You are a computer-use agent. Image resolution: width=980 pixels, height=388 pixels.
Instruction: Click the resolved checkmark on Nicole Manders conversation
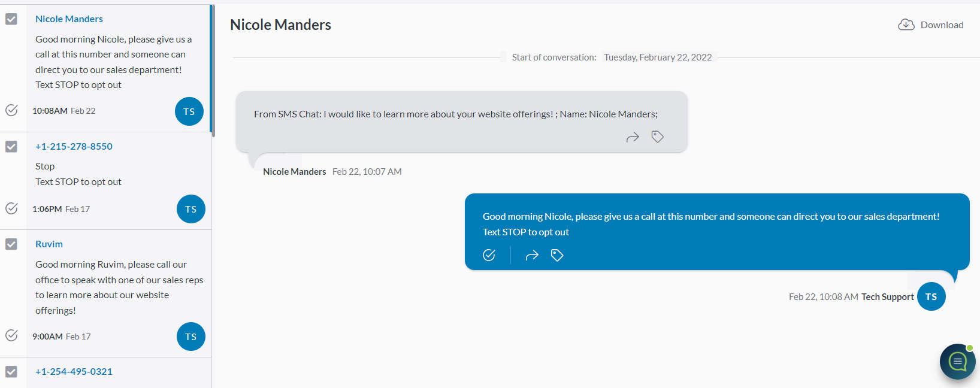[11, 110]
